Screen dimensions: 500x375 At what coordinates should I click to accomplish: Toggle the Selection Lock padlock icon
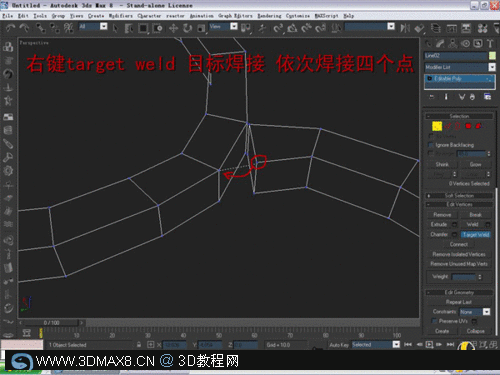pyautogui.click(x=139, y=345)
